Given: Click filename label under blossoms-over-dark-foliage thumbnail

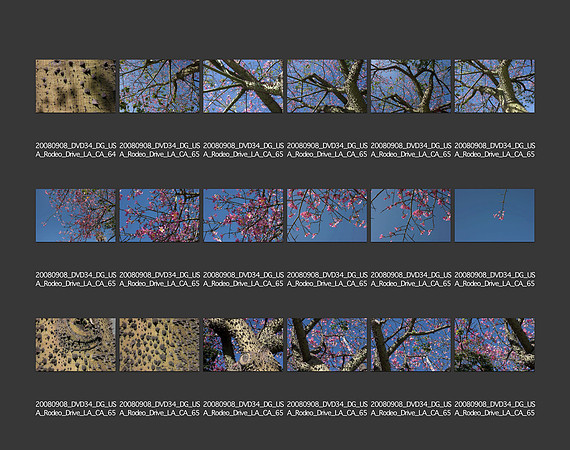Looking at the screenshot, I should coord(495,409).
